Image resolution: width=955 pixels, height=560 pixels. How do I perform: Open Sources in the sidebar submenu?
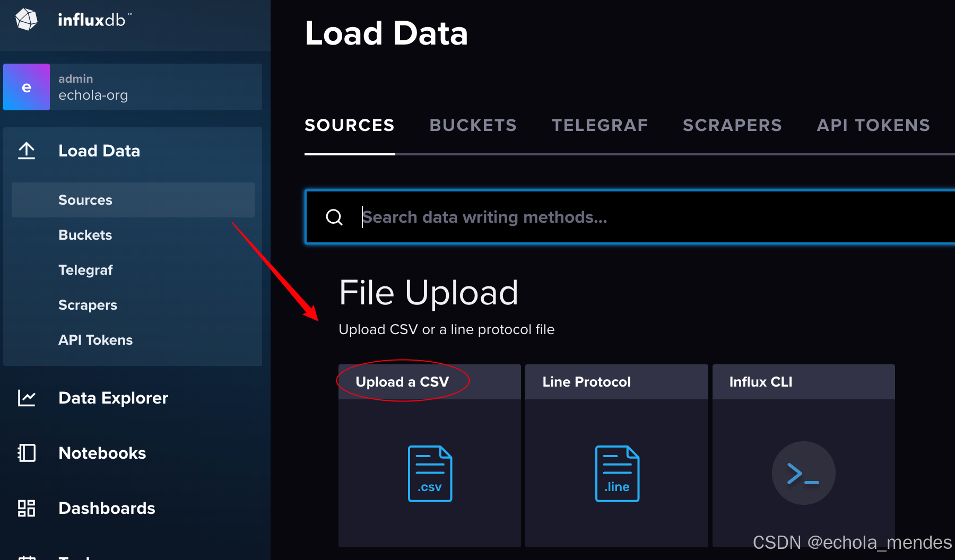[x=133, y=200]
